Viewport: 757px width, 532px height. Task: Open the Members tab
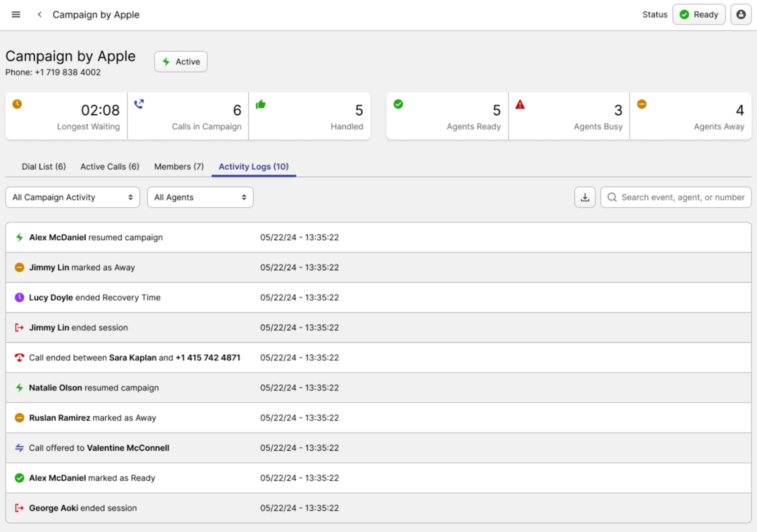click(179, 167)
